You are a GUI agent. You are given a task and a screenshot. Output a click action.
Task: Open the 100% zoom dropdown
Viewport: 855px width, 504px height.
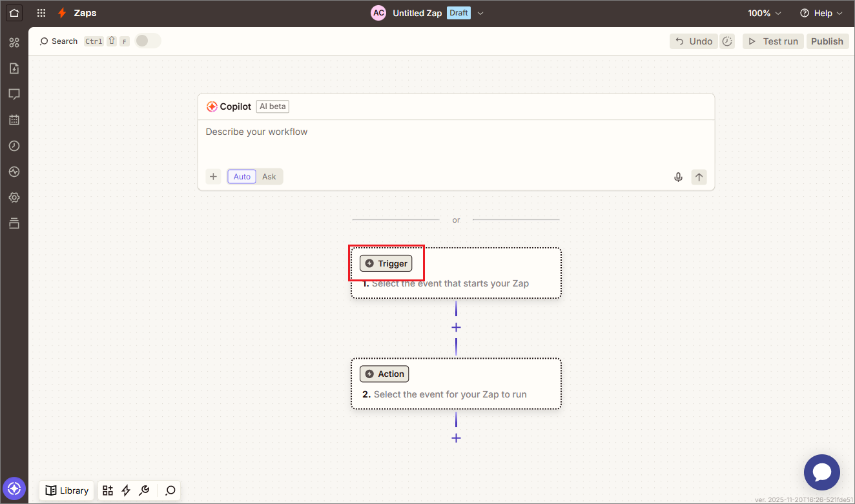pyautogui.click(x=765, y=13)
